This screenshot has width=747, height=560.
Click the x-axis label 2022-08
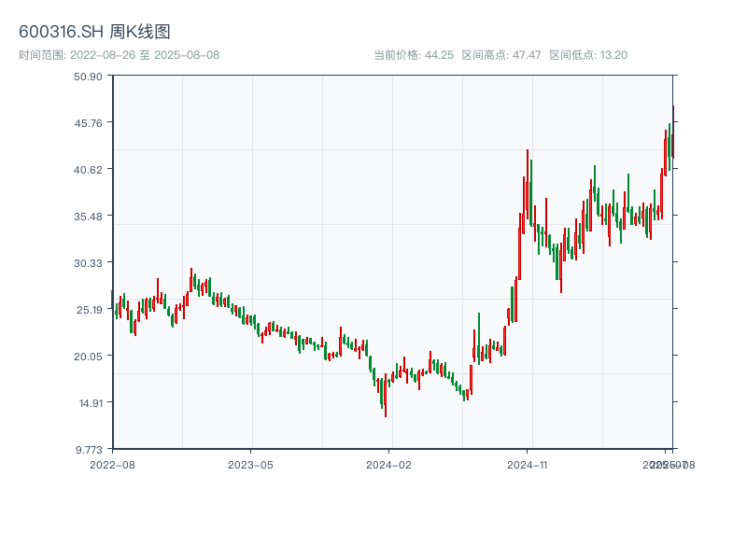pyautogui.click(x=112, y=465)
